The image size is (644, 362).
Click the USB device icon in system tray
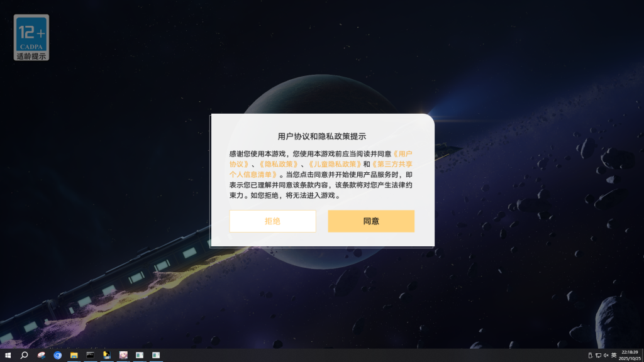coord(591,354)
